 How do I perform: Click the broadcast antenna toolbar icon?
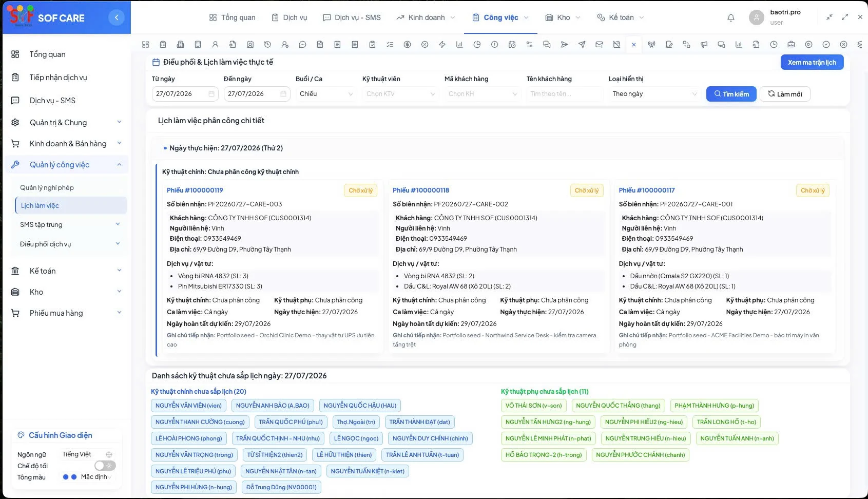tap(651, 45)
